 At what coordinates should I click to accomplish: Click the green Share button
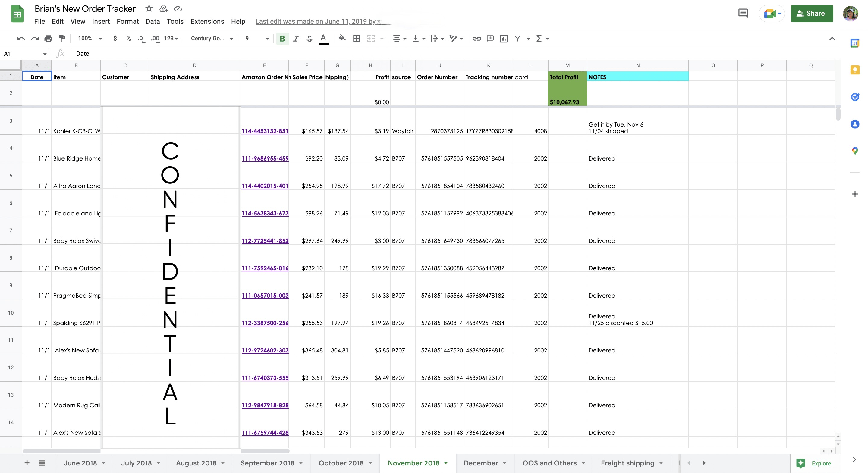[811, 14]
